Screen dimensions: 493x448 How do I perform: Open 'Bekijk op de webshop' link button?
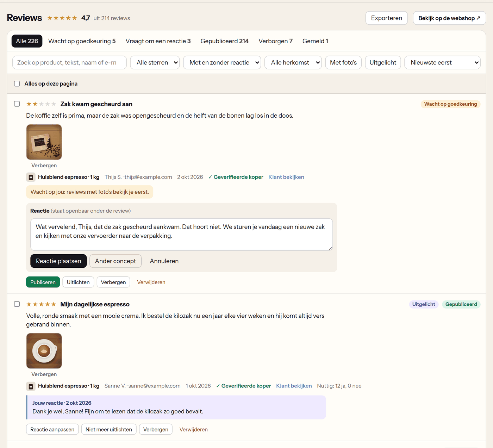[449, 18]
